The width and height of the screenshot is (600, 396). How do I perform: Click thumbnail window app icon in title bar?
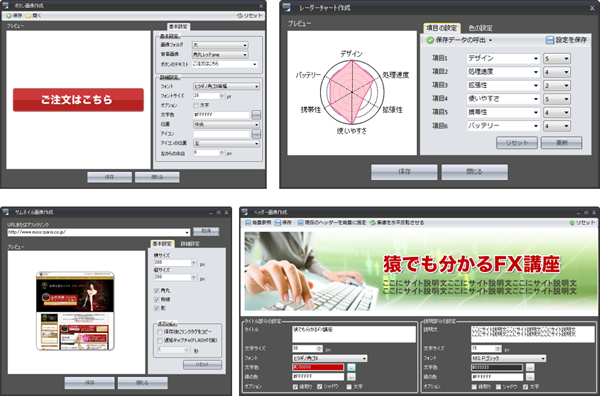point(5,212)
